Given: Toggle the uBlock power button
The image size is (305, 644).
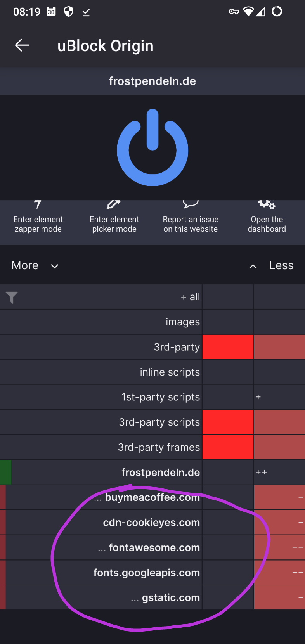Looking at the screenshot, I should click(152, 147).
